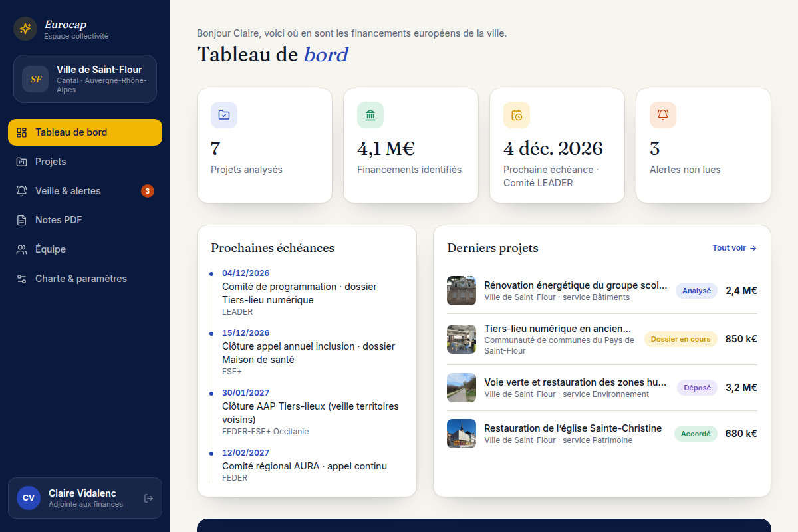This screenshot has height=532, width=798.
Task: Click the Déposé status badge
Action: pyautogui.click(x=697, y=388)
